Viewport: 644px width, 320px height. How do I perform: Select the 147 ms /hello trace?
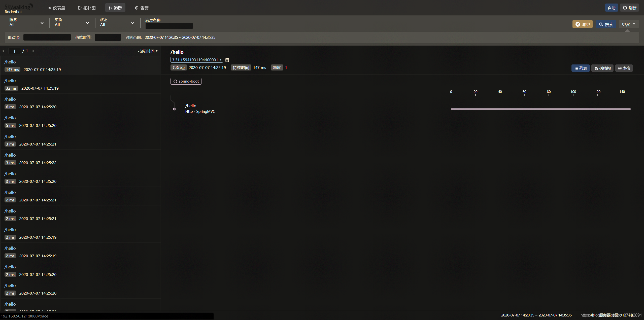click(81, 65)
